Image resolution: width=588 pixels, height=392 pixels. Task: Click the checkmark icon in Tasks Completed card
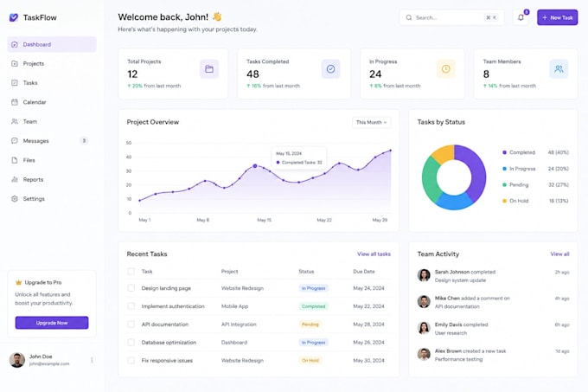(330, 69)
